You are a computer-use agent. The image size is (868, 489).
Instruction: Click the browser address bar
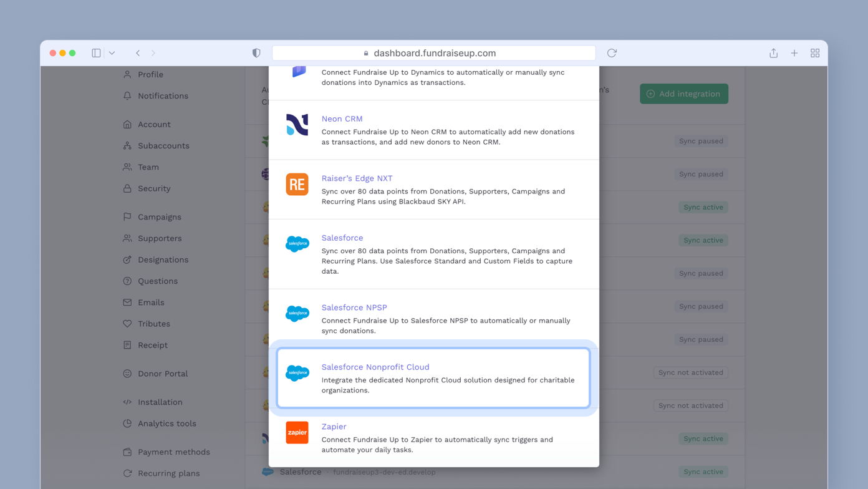pyautogui.click(x=433, y=53)
